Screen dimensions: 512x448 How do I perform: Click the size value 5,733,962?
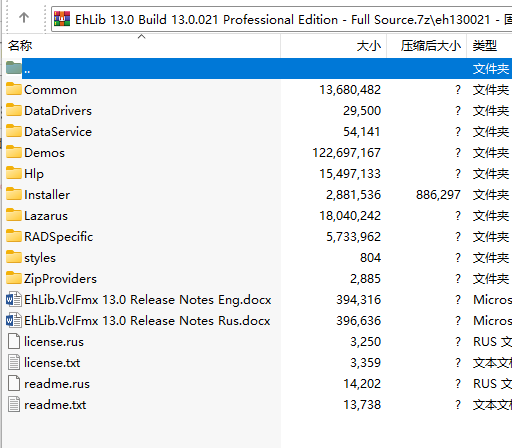click(x=353, y=237)
